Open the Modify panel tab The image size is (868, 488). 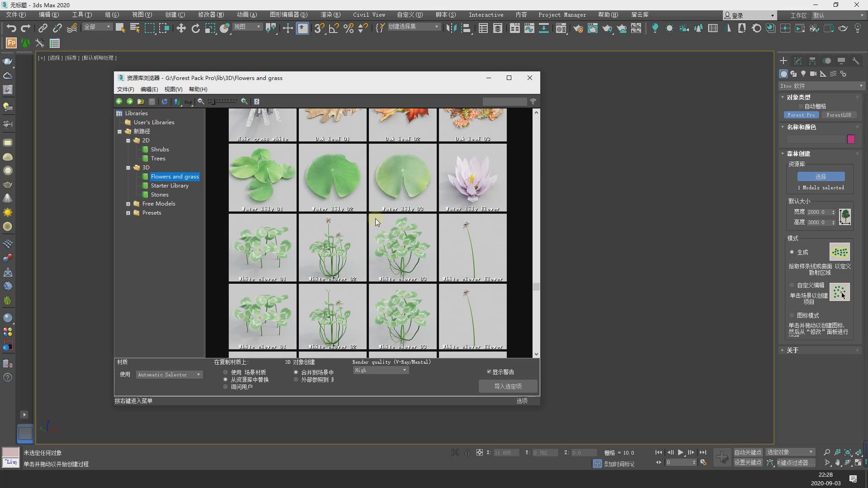(x=798, y=61)
